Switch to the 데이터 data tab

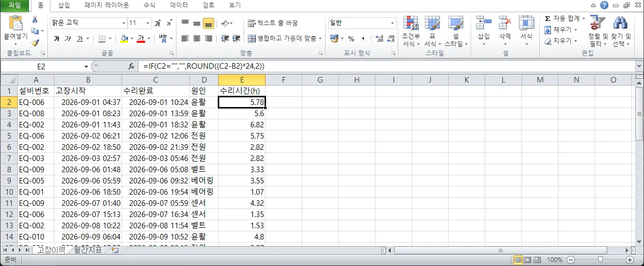point(179,6)
